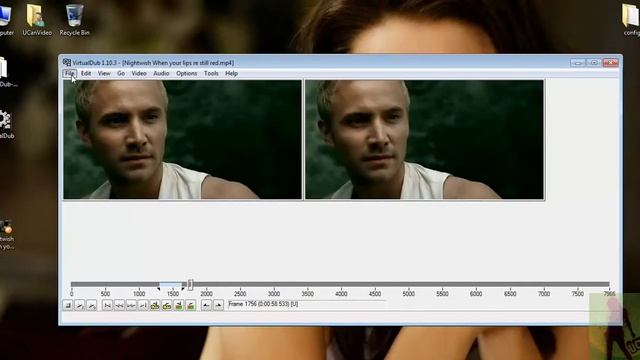Click the input video preview pane

click(x=182, y=140)
